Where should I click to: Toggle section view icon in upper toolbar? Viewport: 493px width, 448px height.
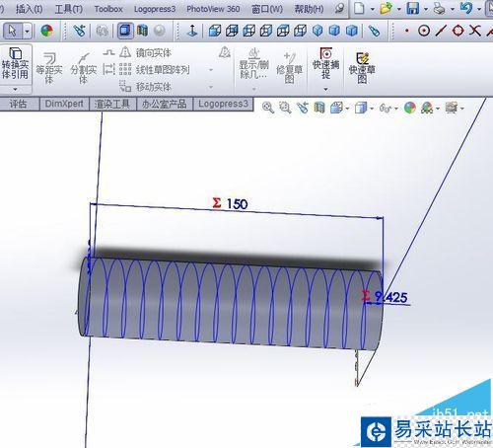[x=142, y=31]
